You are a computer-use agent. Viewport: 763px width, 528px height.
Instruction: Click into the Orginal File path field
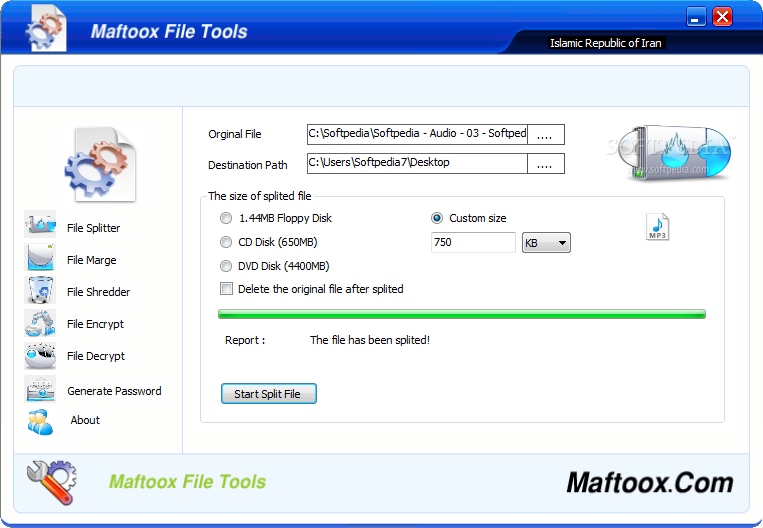pos(417,134)
